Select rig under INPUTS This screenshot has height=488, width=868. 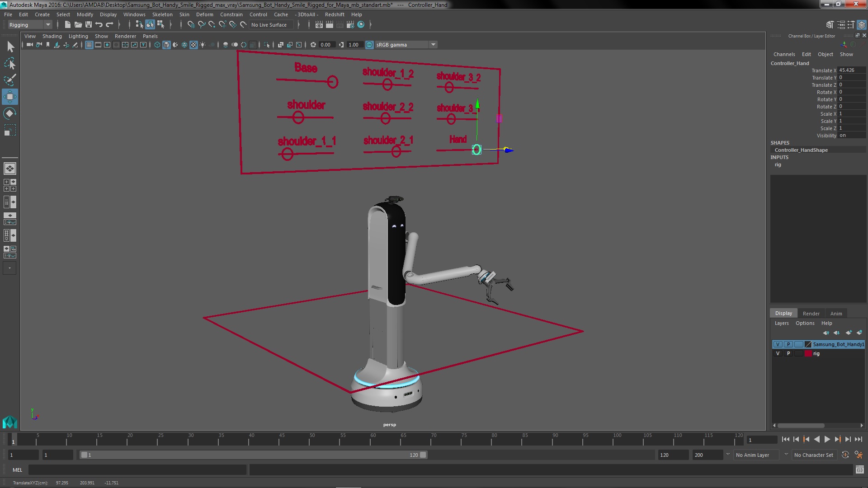[x=778, y=164]
